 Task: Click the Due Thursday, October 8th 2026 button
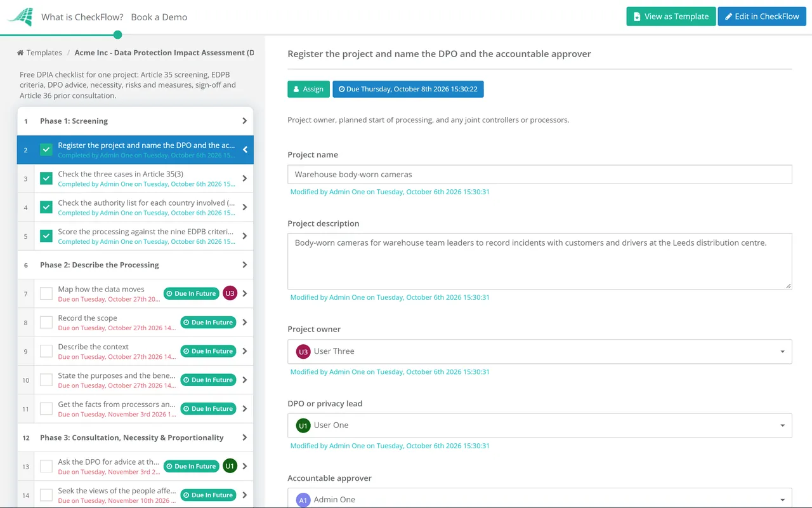[408, 89]
